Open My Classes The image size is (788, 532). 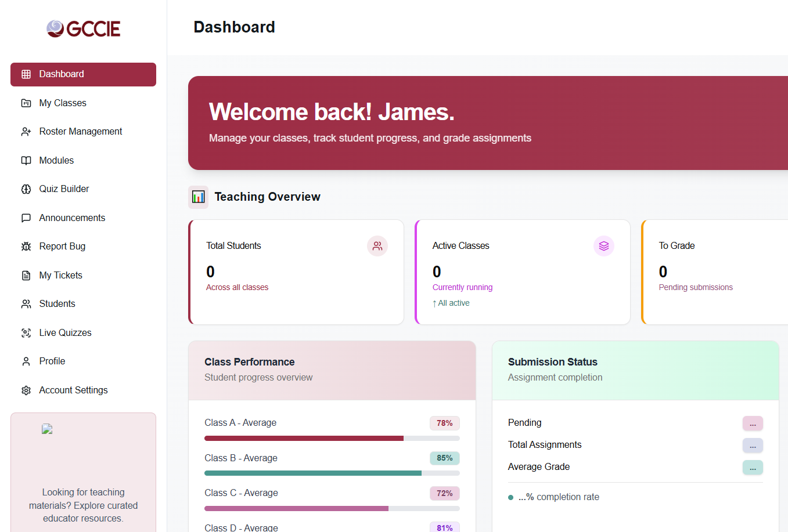click(62, 103)
